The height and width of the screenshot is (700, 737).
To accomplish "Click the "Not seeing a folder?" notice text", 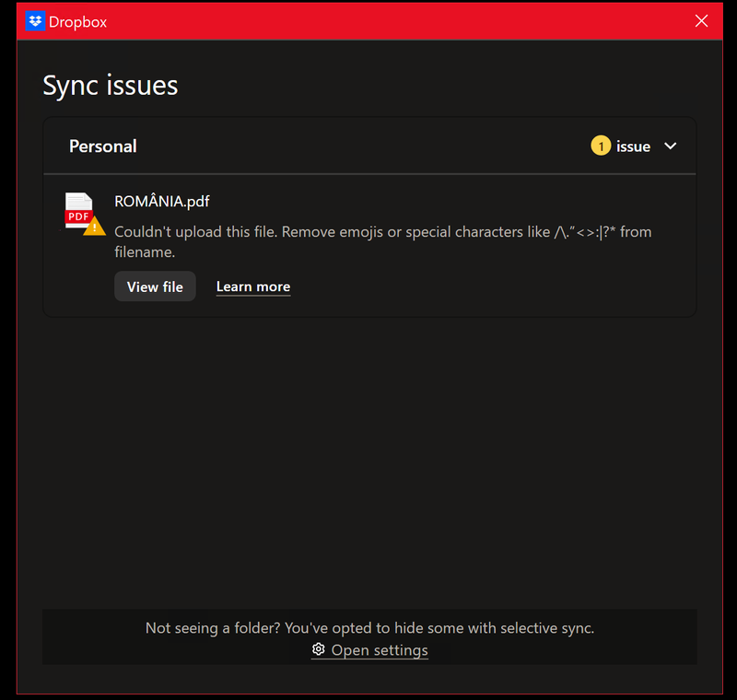I will pyautogui.click(x=369, y=628).
